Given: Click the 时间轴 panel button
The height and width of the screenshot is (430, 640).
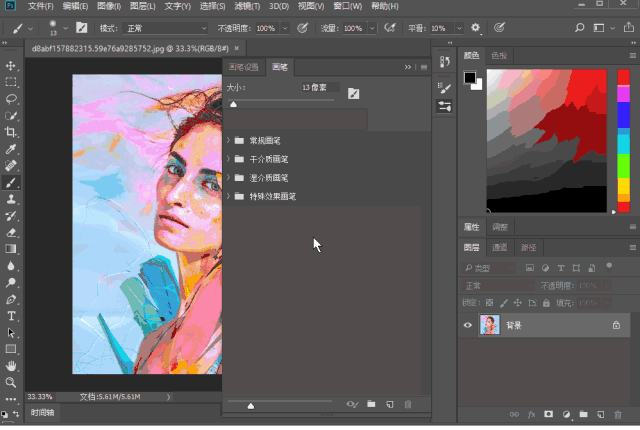Looking at the screenshot, I should [42, 413].
